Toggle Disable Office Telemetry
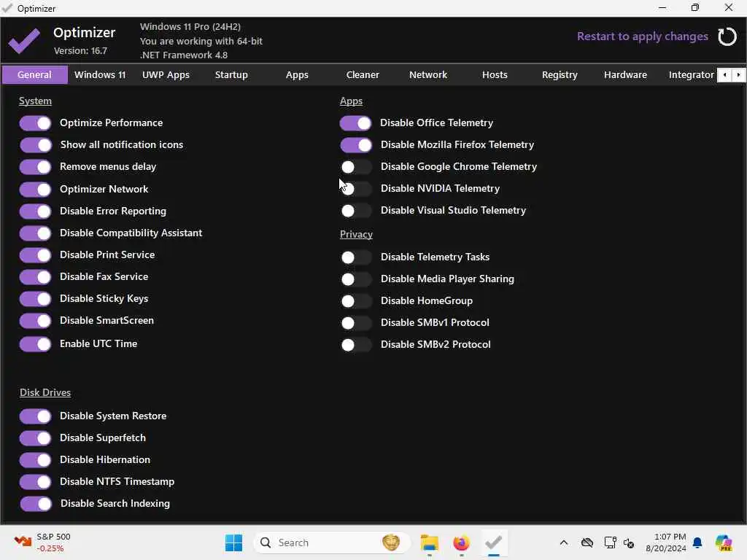The image size is (747, 560). point(356,123)
